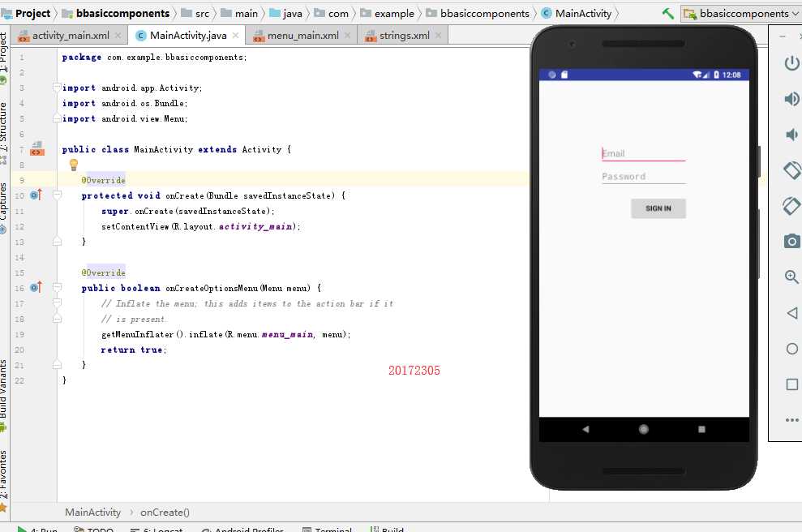Screen dimensions: 802x532
Task: Rotate emulator right icon
Action: tap(791, 206)
